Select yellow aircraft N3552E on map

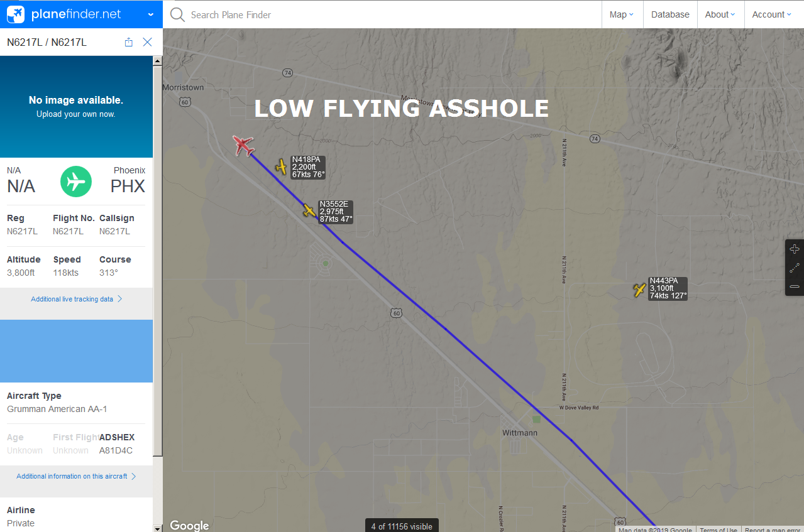point(309,210)
